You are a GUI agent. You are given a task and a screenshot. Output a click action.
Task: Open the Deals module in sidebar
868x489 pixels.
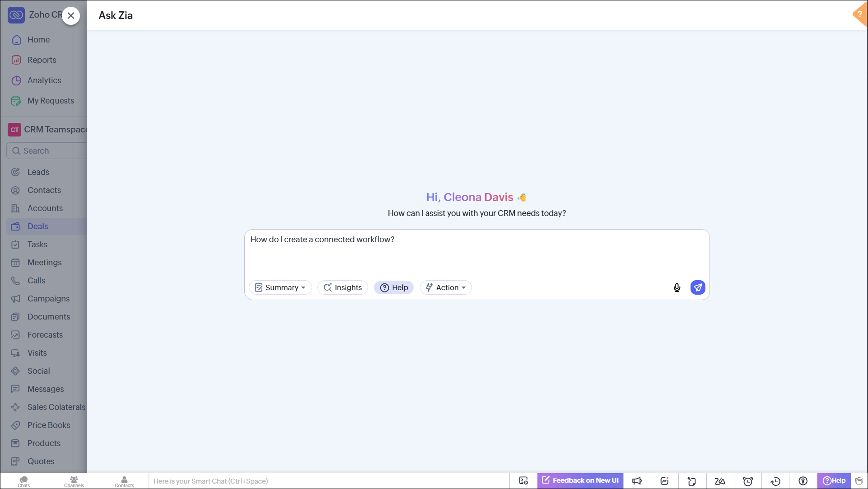click(x=38, y=226)
